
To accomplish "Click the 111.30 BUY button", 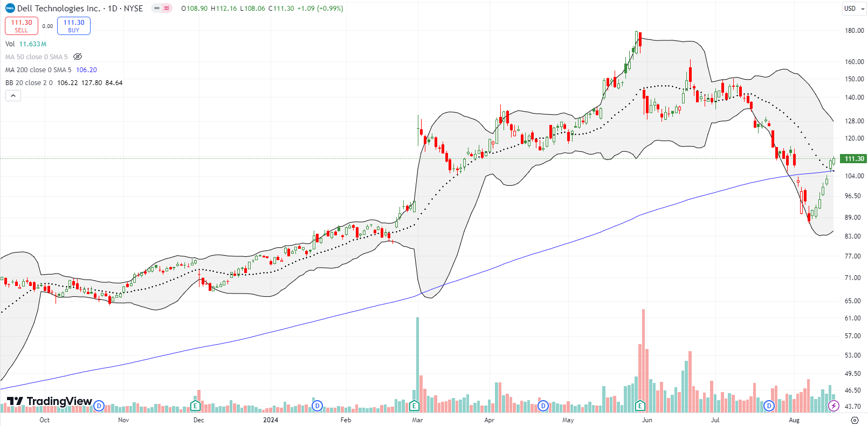I will click(x=74, y=26).
